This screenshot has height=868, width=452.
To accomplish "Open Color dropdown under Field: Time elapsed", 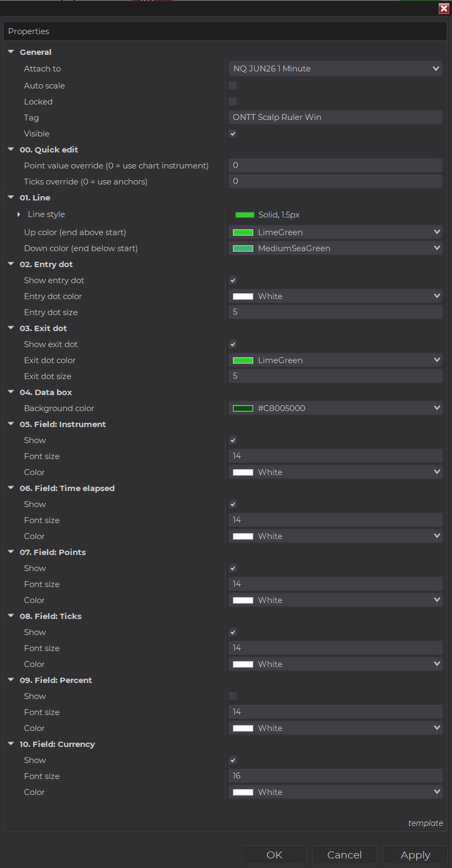I will click(x=335, y=536).
